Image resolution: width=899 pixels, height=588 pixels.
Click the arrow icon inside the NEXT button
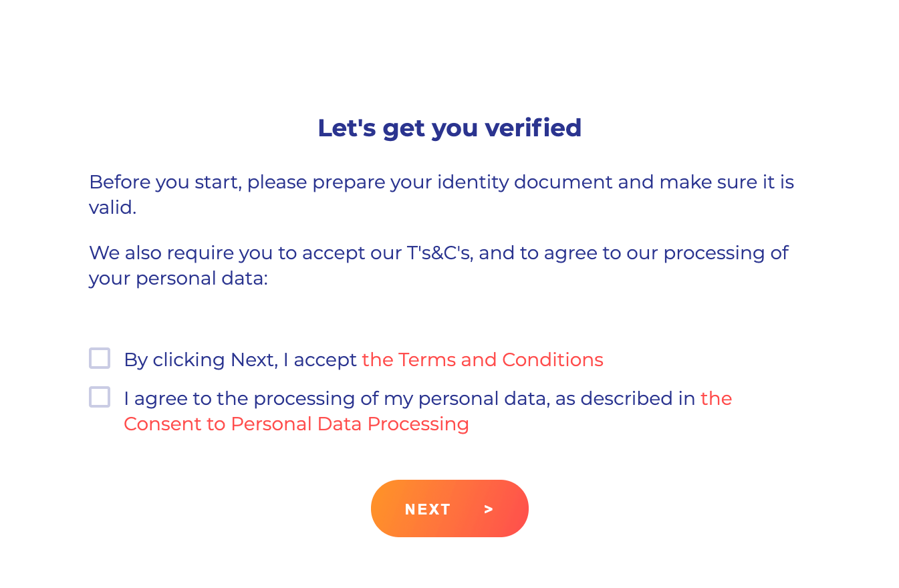point(487,508)
